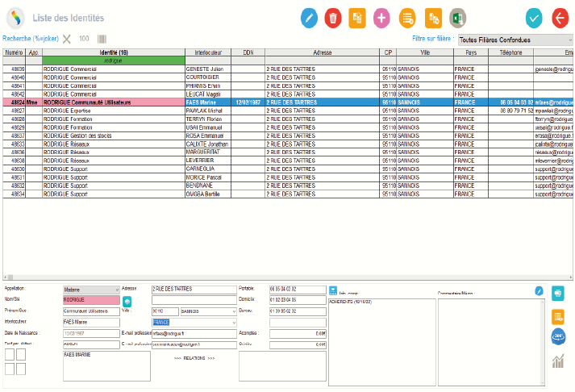This screenshot has width=575, height=392.
Task: Click the teal globe icon beside Nom field
Action: tap(127, 302)
